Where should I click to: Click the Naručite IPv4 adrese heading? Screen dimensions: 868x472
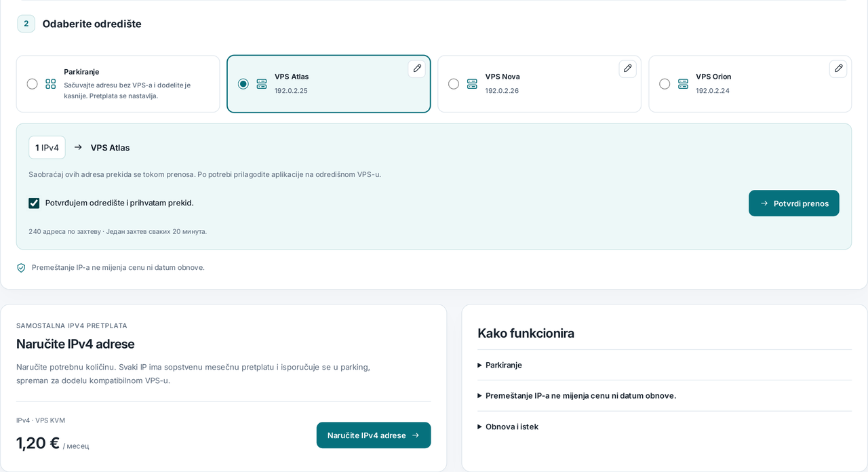75,344
